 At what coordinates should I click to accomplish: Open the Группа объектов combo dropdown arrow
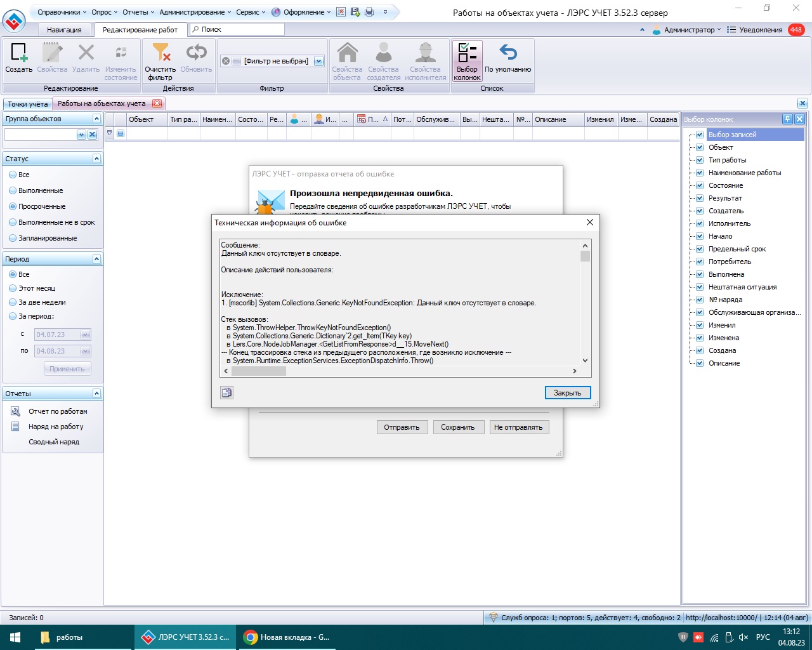click(x=81, y=135)
